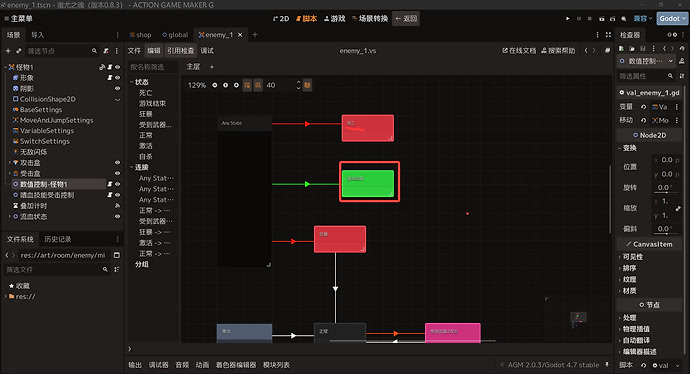Click the script icon on 怪物1 row
The image size is (690, 374).
(110, 67)
